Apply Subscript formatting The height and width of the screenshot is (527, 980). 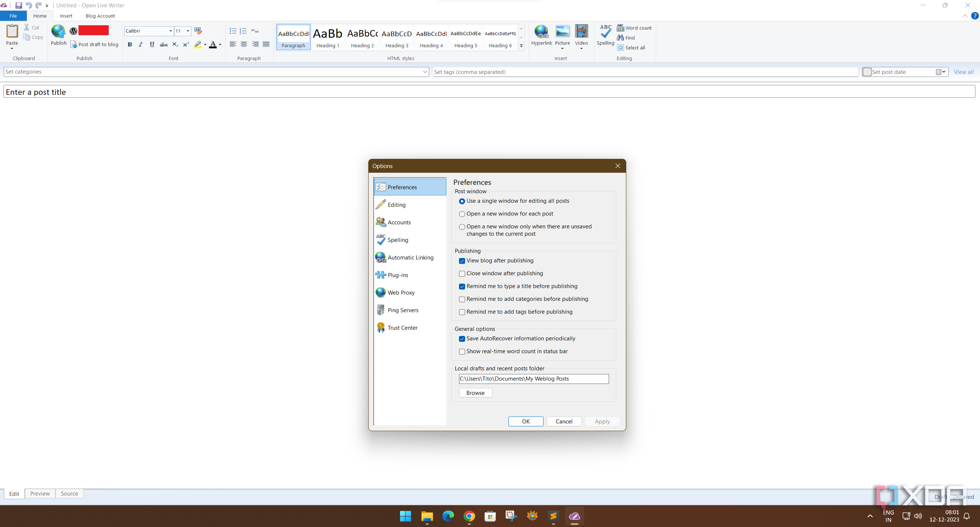(x=175, y=44)
